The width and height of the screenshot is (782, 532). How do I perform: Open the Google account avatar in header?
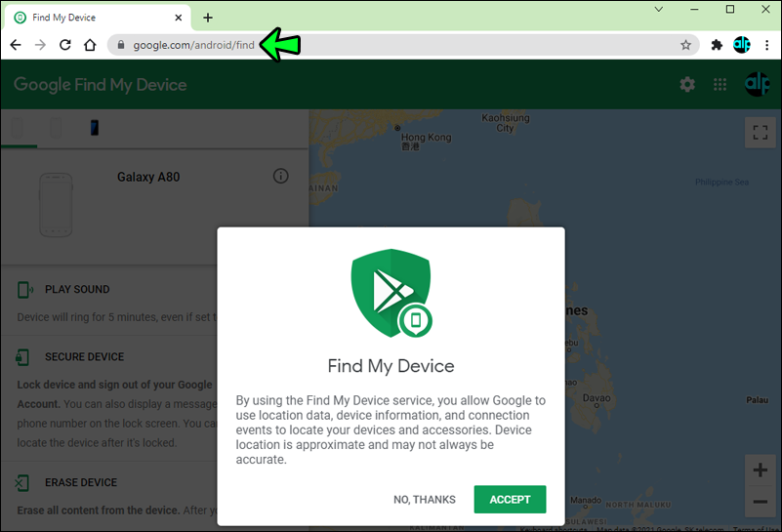click(x=757, y=84)
